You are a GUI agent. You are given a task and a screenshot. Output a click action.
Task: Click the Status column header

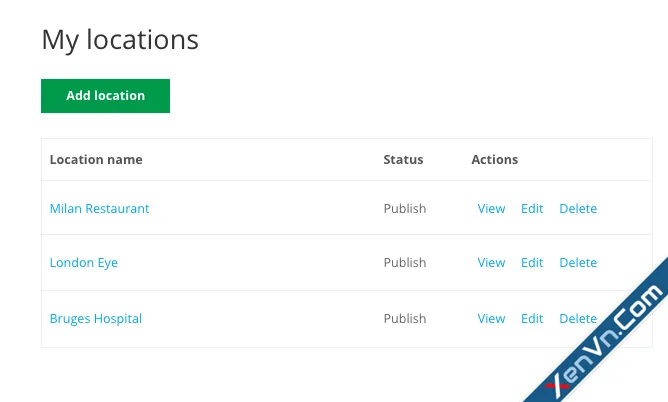pos(403,160)
